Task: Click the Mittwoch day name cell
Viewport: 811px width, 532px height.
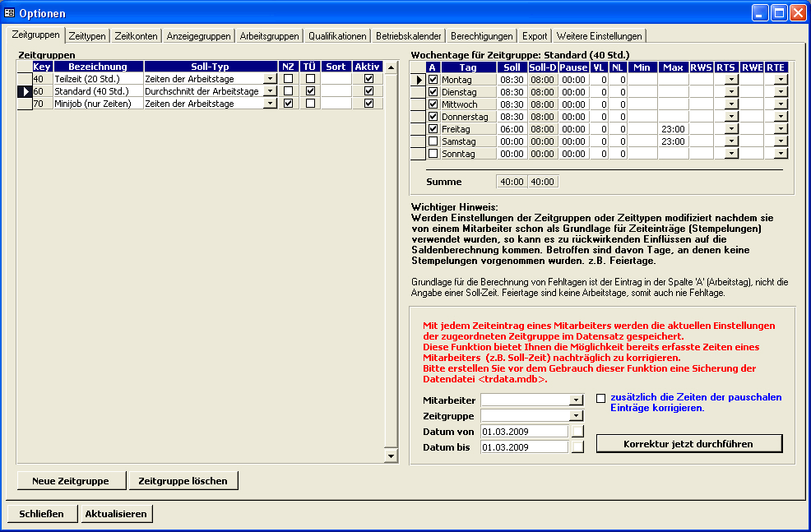Action: click(x=468, y=104)
